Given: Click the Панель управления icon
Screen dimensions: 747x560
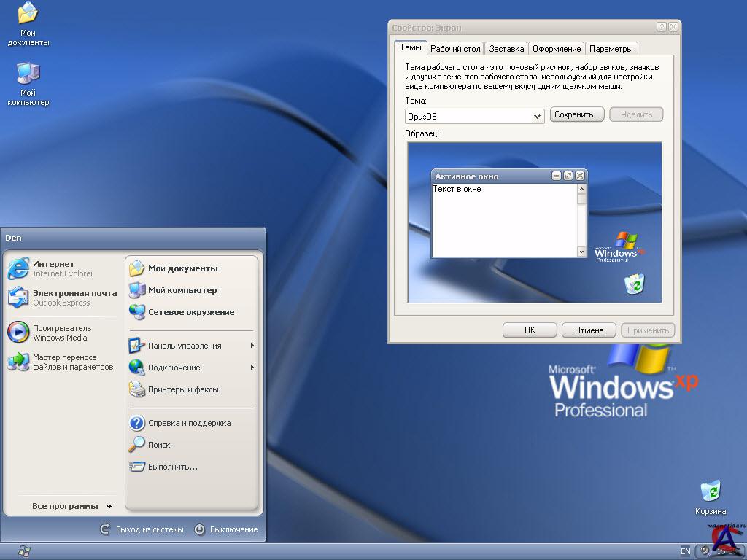Looking at the screenshot, I should pyautogui.click(x=137, y=346).
